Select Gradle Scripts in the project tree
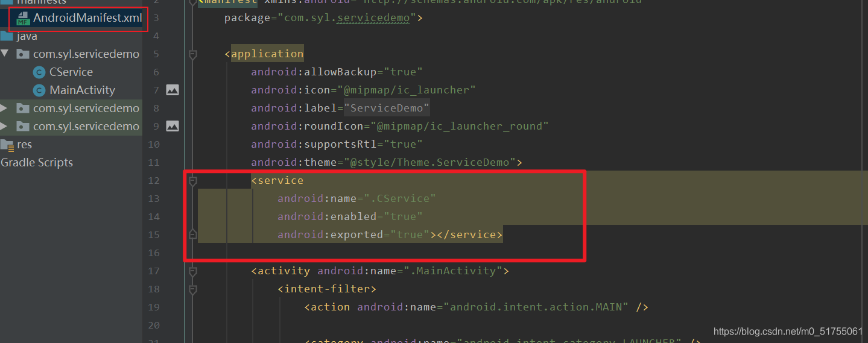This screenshot has height=343, width=868. click(37, 163)
